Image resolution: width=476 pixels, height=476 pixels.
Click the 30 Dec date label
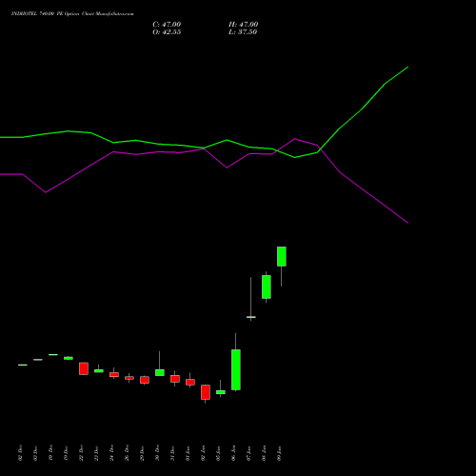point(157,453)
